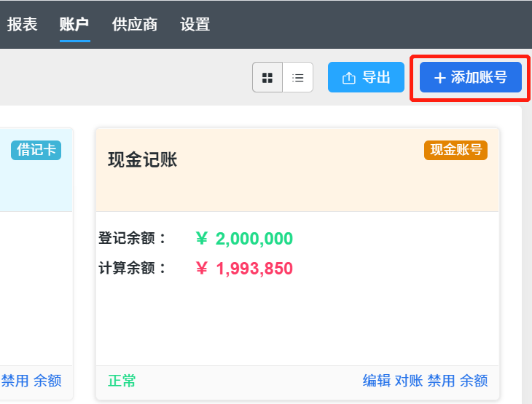The width and height of the screenshot is (532, 404).
Task: Click 对账 on the 现金记账 card
Action: coord(409,381)
